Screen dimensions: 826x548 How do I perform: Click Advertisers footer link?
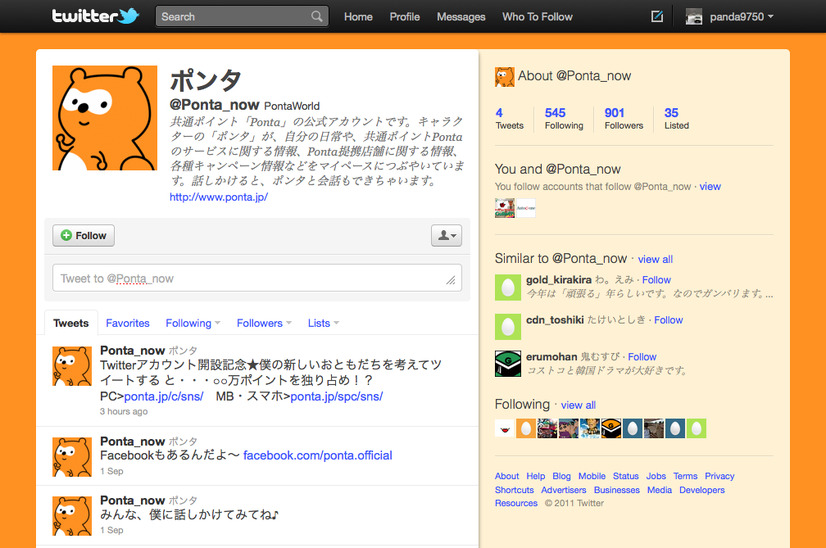coord(564,490)
